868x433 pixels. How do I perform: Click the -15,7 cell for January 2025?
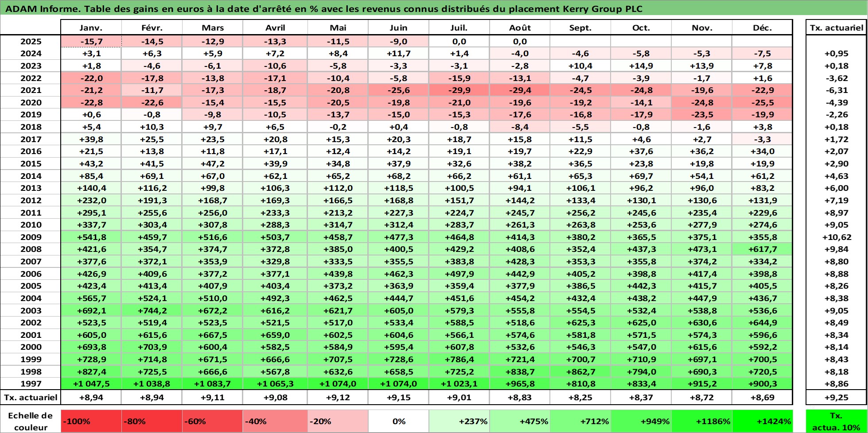tap(91, 41)
